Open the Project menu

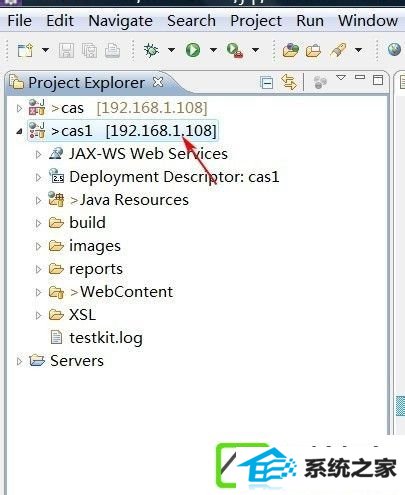click(x=256, y=21)
